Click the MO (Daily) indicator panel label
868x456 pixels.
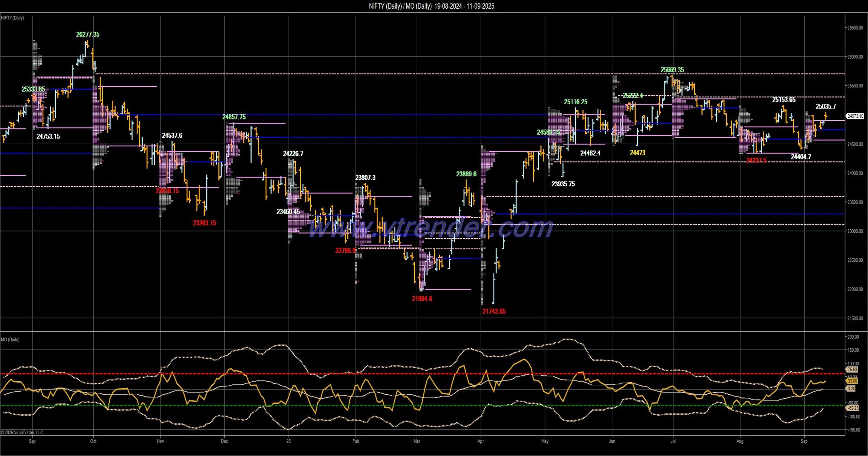pos(10,340)
